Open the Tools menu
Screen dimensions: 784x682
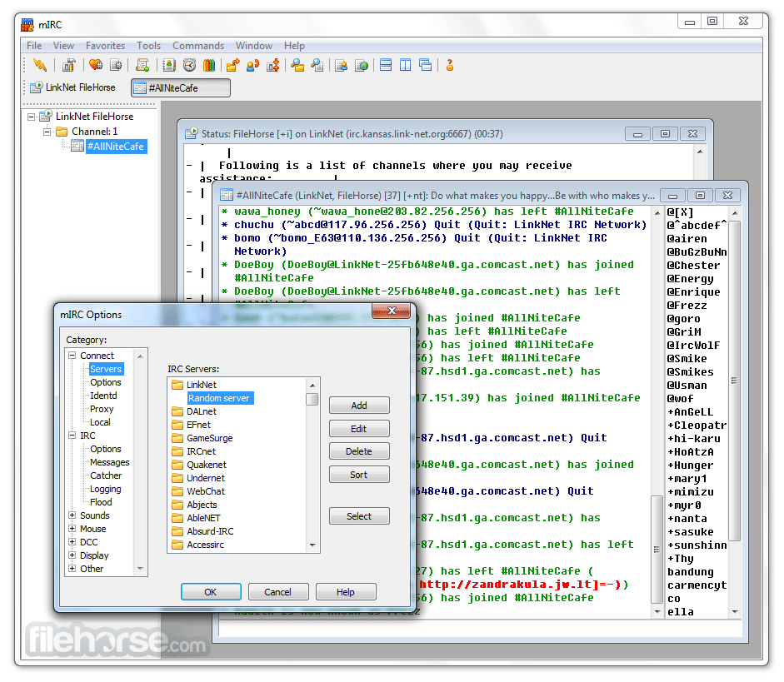coord(148,46)
